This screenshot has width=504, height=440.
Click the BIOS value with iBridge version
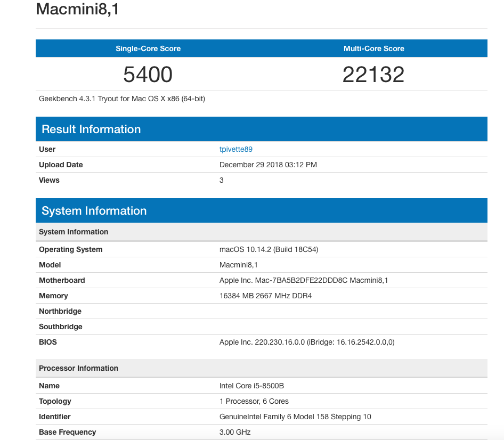[x=307, y=342]
